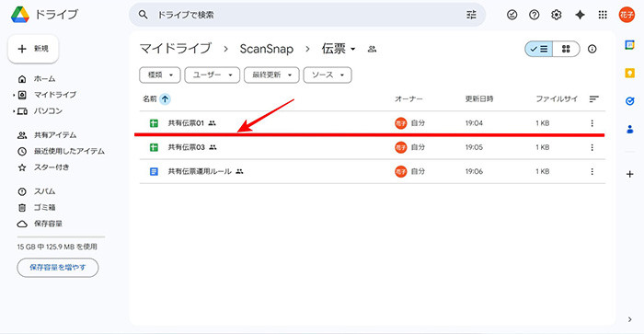The height and width of the screenshot is (334, 644).
Task: Expand パソコン tree arrow in sidebar
Action: pyautogui.click(x=14, y=111)
